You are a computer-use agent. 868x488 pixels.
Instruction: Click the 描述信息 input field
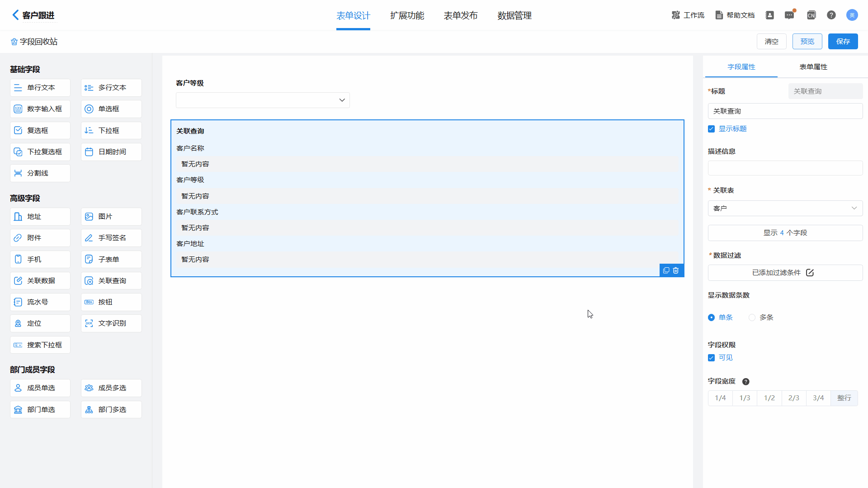coord(785,168)
